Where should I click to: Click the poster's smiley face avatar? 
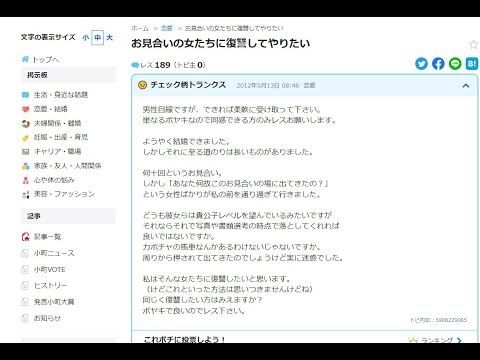click(x=142, y=85)
